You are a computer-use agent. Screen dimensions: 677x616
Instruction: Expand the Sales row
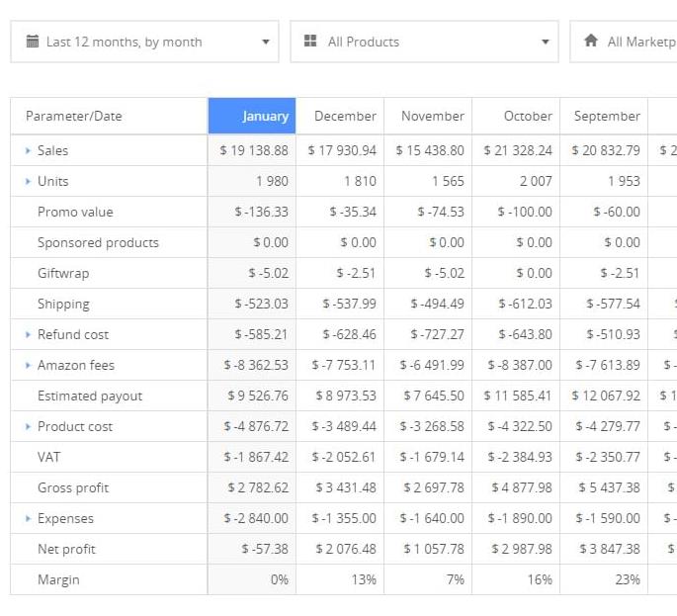[x=28, y=150]
